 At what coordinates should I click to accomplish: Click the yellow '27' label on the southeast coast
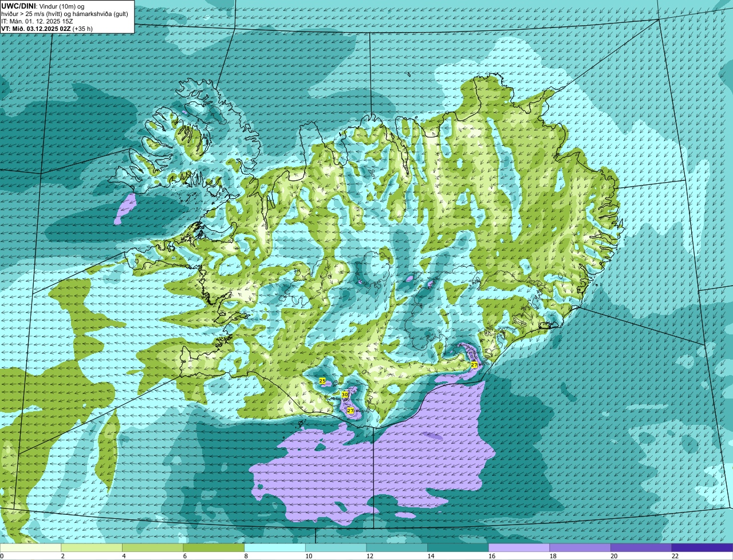(474, 365)
